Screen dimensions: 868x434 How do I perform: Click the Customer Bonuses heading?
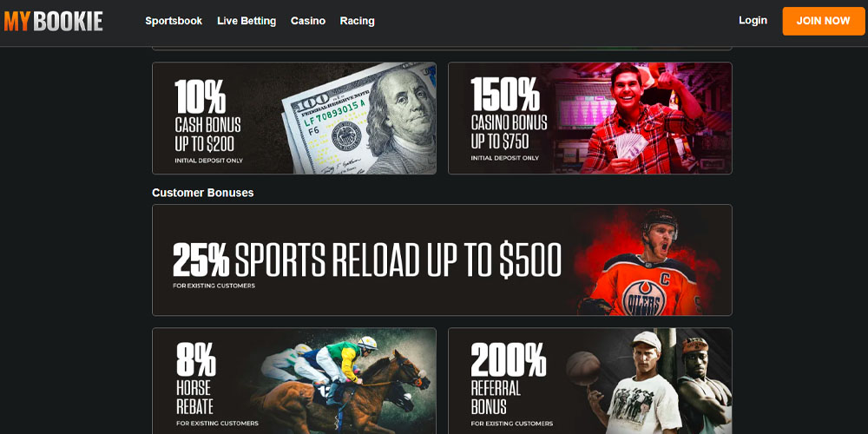[x=202, y=193]
